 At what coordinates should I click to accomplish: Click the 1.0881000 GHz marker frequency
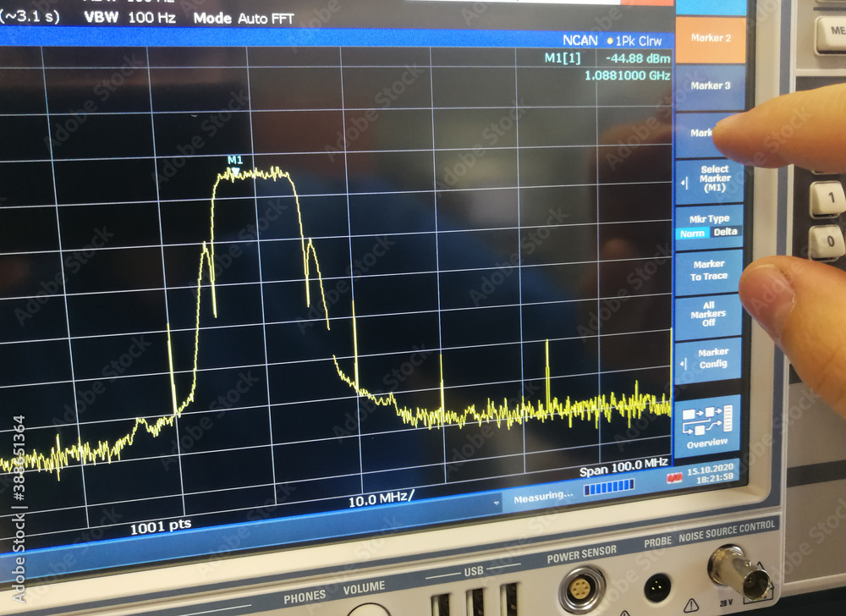coord(627,76)
